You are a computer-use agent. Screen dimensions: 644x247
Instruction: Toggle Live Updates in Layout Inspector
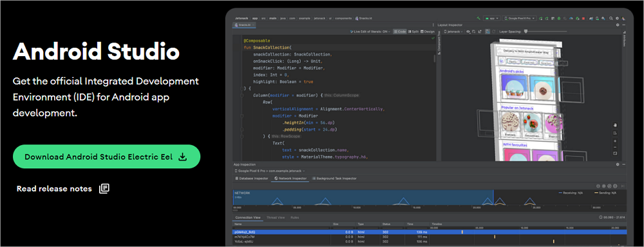488,32
